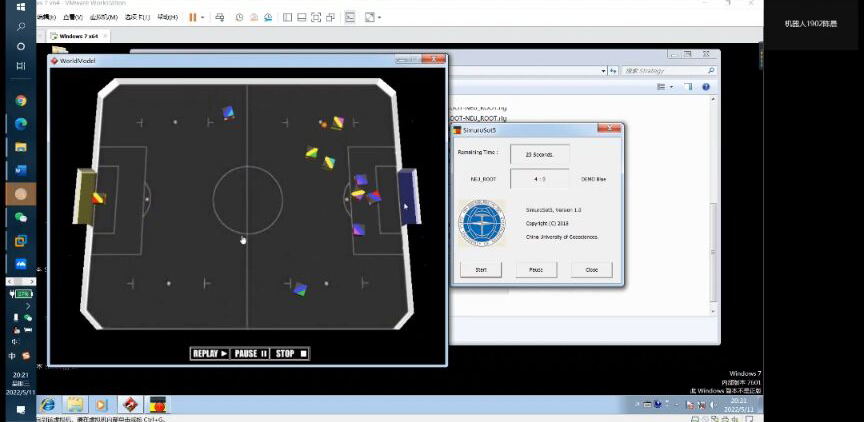Image resolution: width=864 pixels, height=422 pixels.
Task: Click the MATLAB icon in guest taskbar
Action: (129, 405)
